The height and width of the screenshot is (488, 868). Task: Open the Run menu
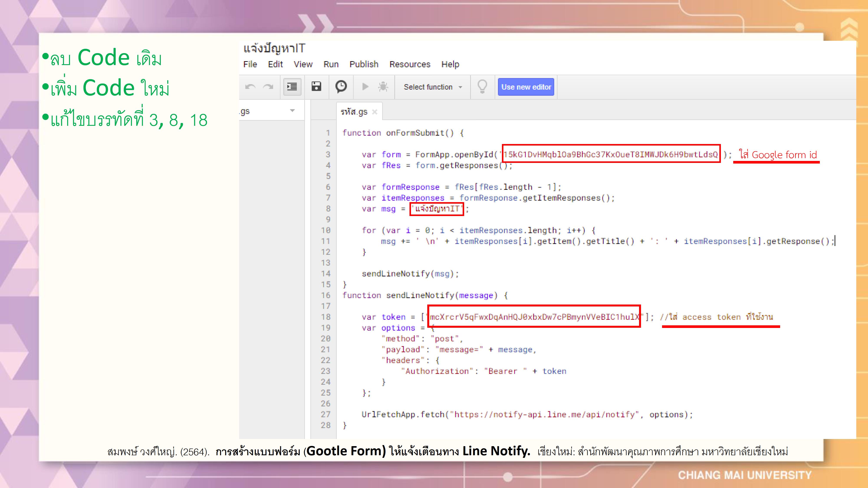(331, 64)
